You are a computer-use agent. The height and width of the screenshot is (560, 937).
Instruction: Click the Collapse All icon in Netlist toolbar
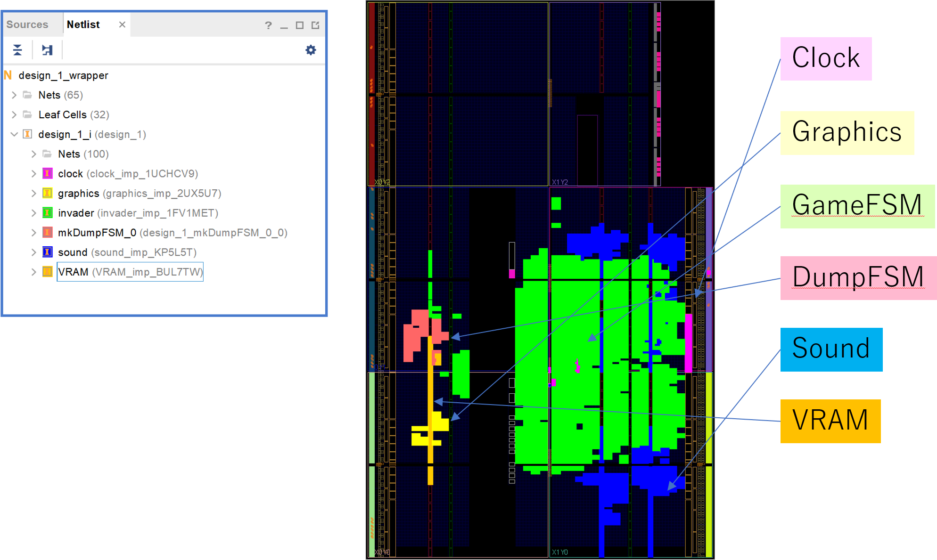17,50
